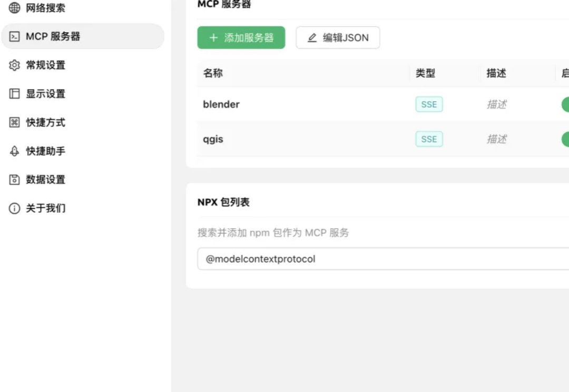Click the 名称 column header
The height and width of the screenshot is (392, 569).
tap(213, 73)
